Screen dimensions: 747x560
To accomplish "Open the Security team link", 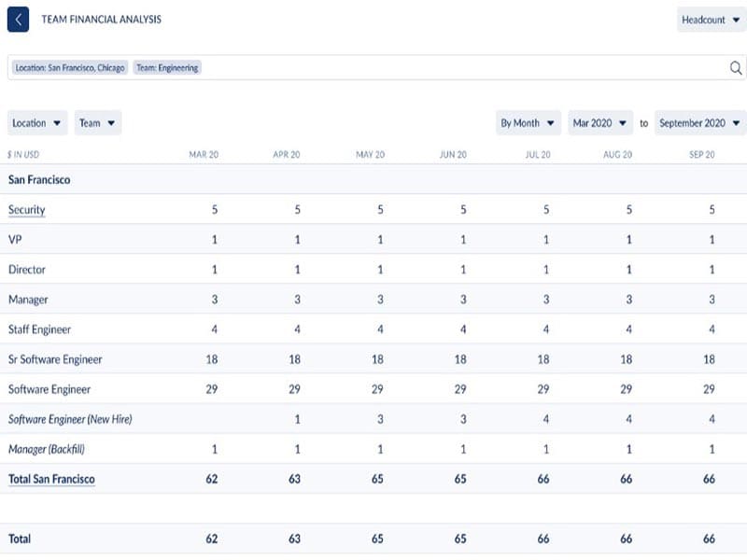I will pos(26,210).
